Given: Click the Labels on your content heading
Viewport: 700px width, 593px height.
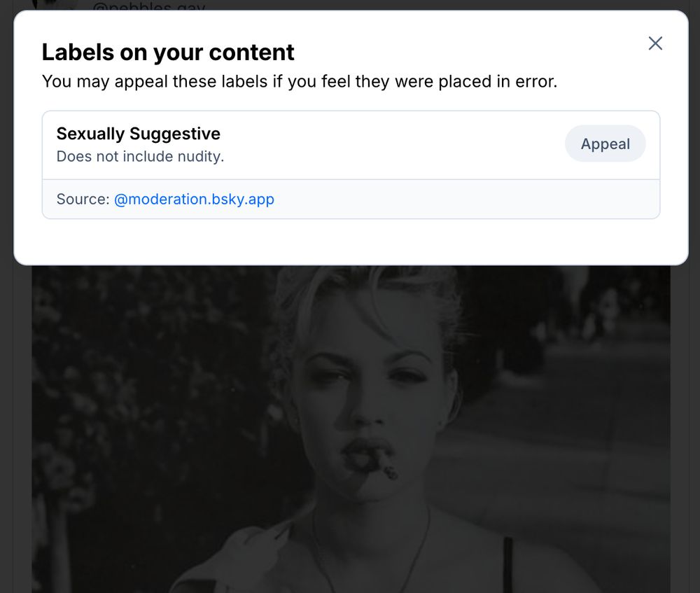Looking at the screenshot, I should pyautogui.click(x=168, y=52).
